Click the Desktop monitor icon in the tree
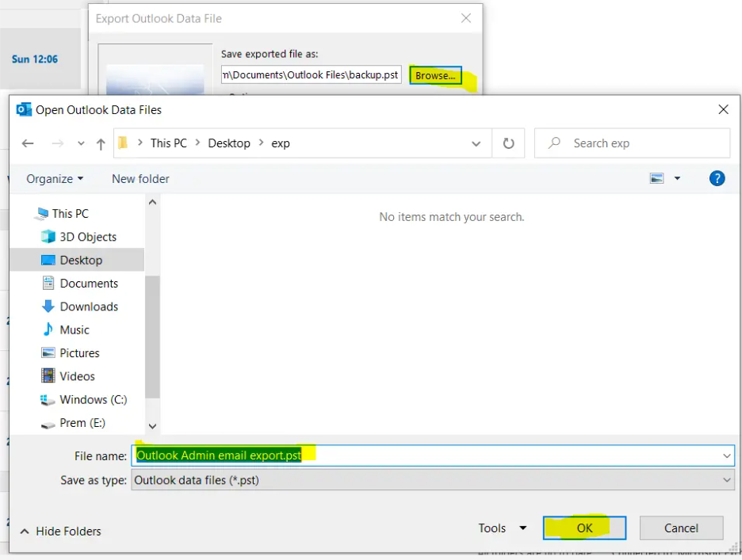This screenshot has width=742, height=560. [x=48, y=260]
